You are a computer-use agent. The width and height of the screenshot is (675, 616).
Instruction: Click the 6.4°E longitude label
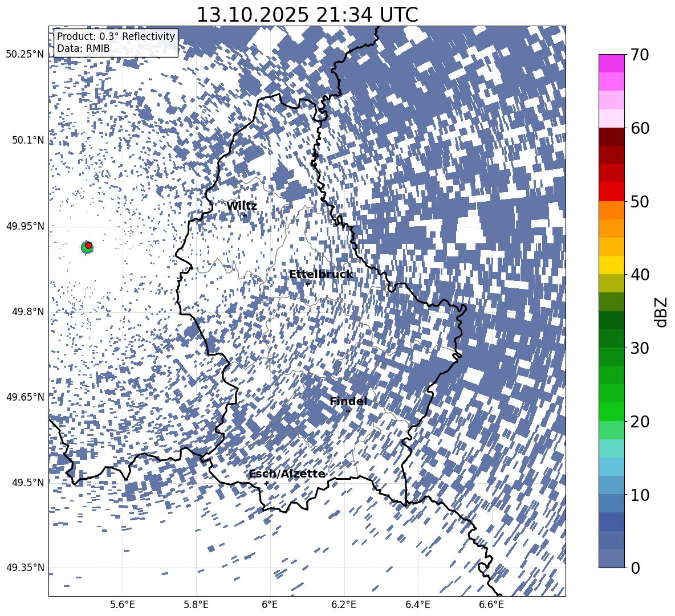(418, 605)
